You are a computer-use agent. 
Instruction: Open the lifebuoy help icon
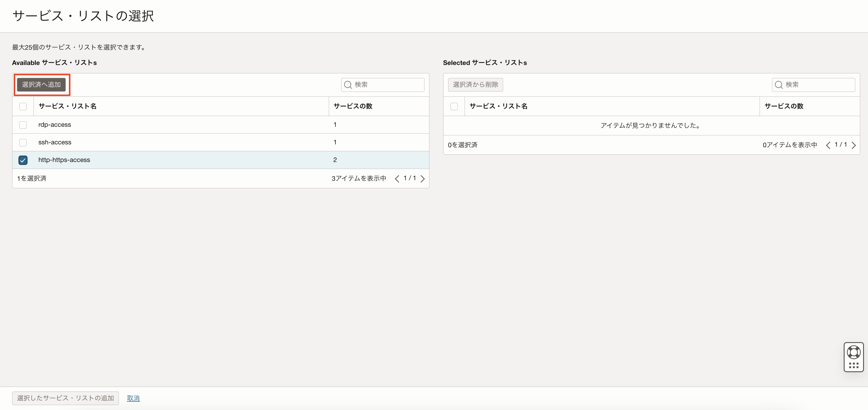click(x=854, y=353)
